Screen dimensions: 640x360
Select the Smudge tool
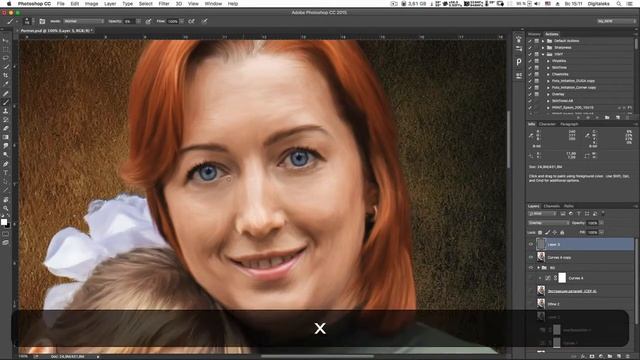(x=5, y=145)
